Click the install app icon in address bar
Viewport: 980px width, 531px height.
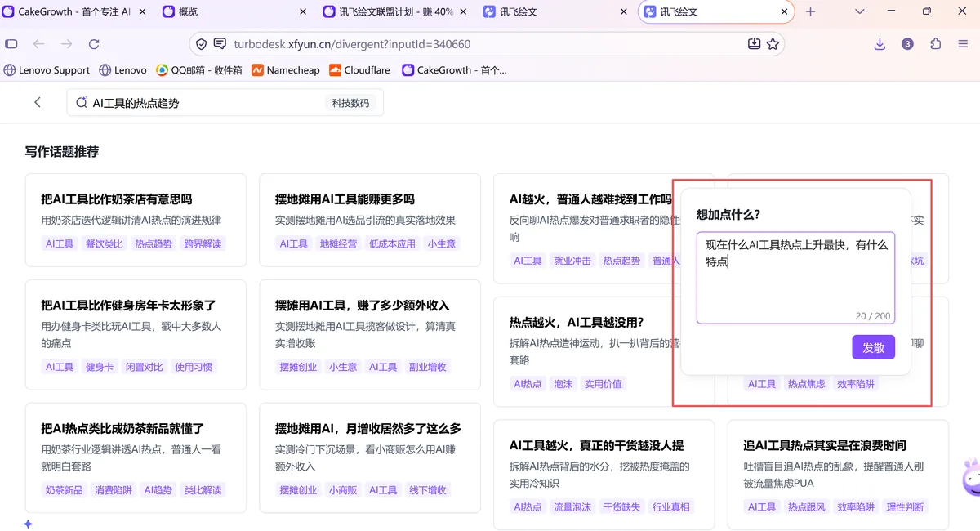coord(754,44)
